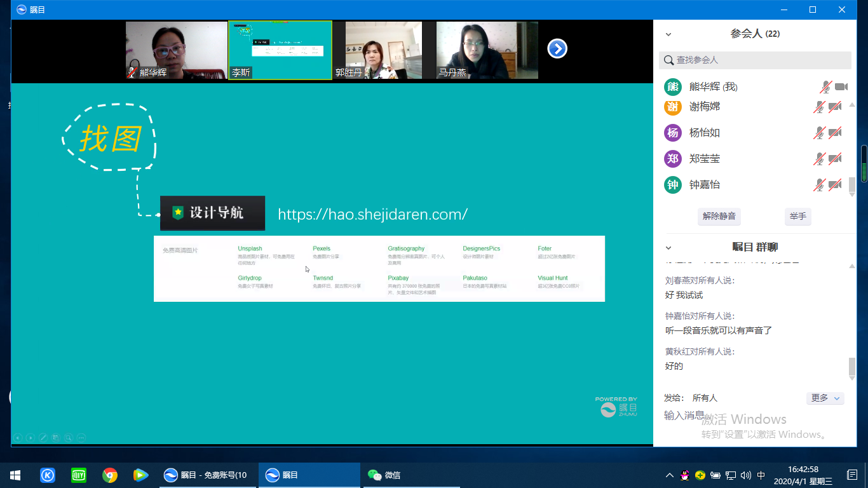Launch Google Chrome from the taskbar

click(110, 475)
